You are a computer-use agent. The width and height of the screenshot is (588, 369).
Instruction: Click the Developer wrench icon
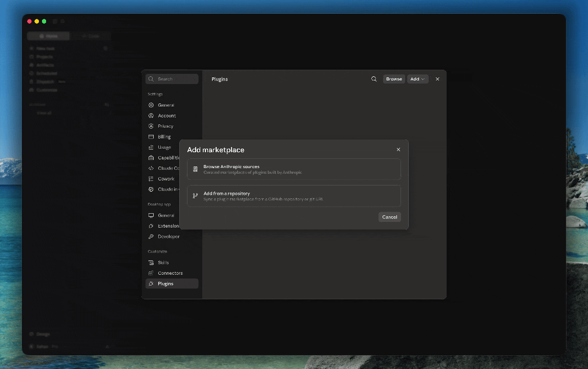click(x=151, y=236)
